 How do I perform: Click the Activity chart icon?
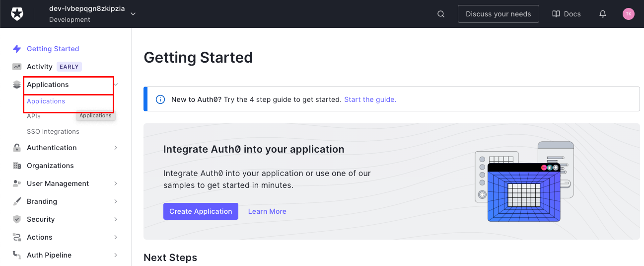17,67
